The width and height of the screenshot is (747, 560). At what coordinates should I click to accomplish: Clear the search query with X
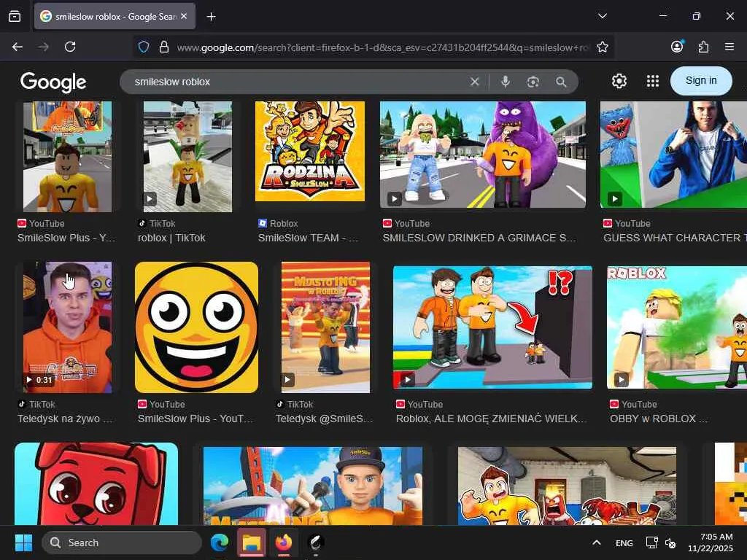[x=474, y=82]
